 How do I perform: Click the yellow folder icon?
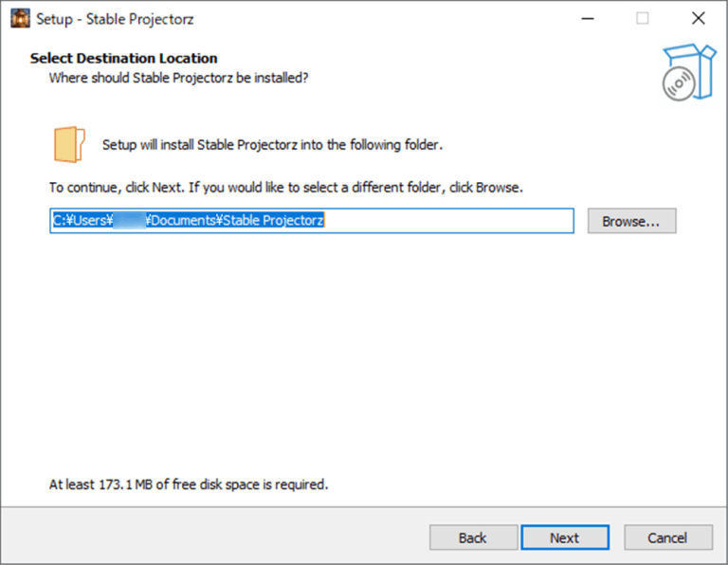69,144
